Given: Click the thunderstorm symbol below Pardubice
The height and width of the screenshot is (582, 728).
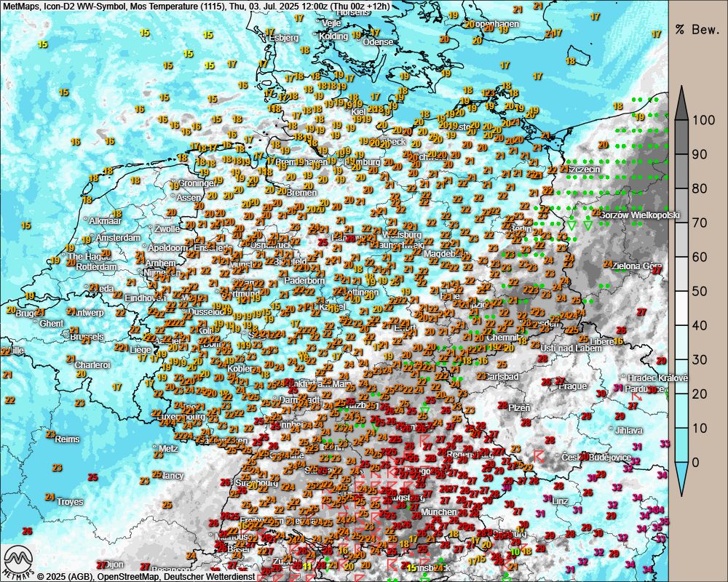Looking at the screenshot, I should tap(636, 396).
